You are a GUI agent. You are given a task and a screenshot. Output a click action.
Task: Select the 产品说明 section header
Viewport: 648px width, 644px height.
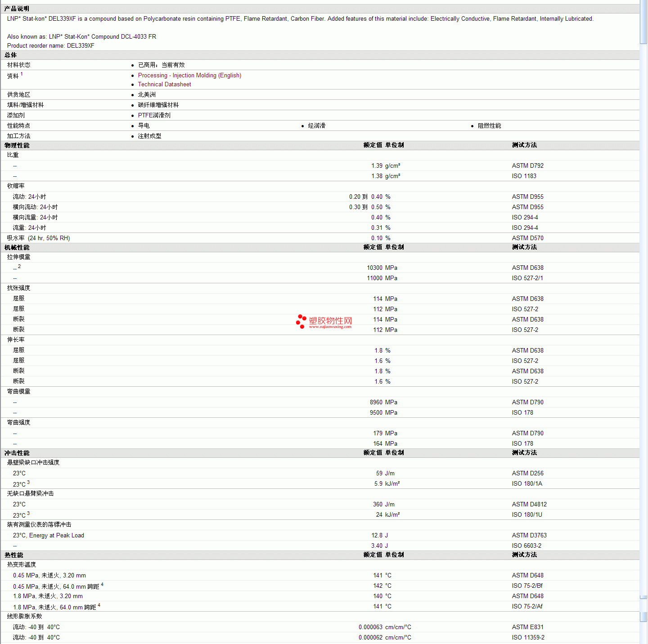(x=17, y=9)
